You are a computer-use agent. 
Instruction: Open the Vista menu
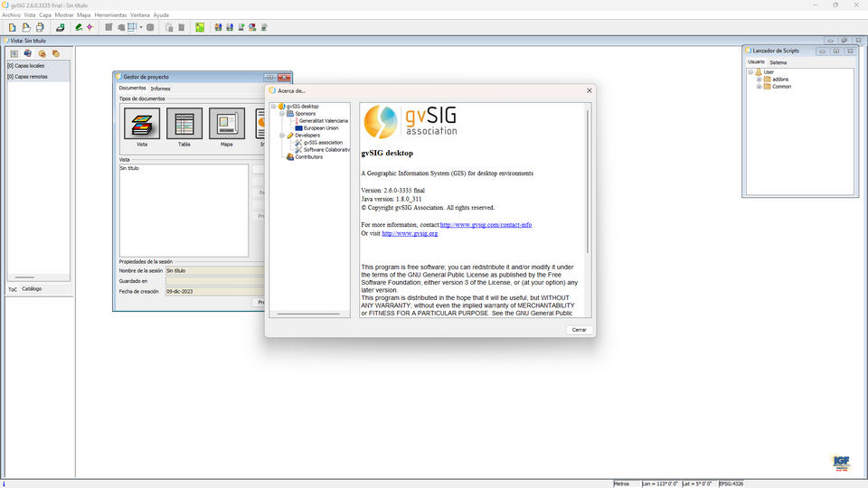pos(30,15)
